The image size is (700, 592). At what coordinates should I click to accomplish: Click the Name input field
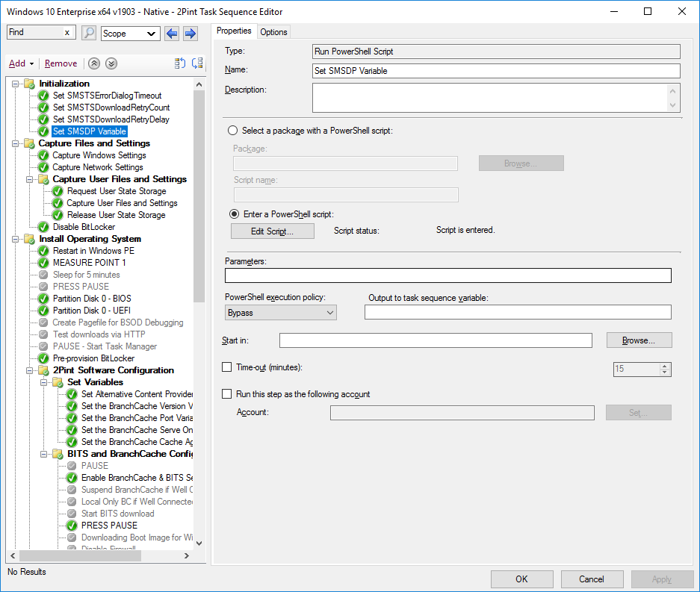(x=497, y=70)
